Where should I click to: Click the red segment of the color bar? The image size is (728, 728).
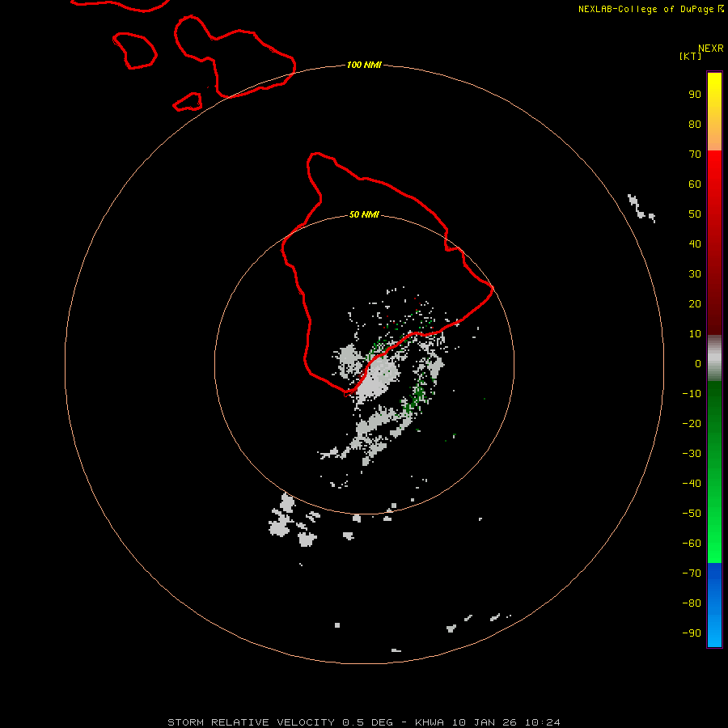pos(714,243)
